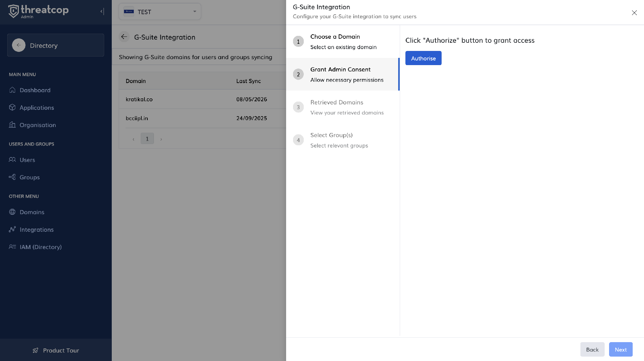
Task: Click the Applications cube icon
Action: point(12,108)
